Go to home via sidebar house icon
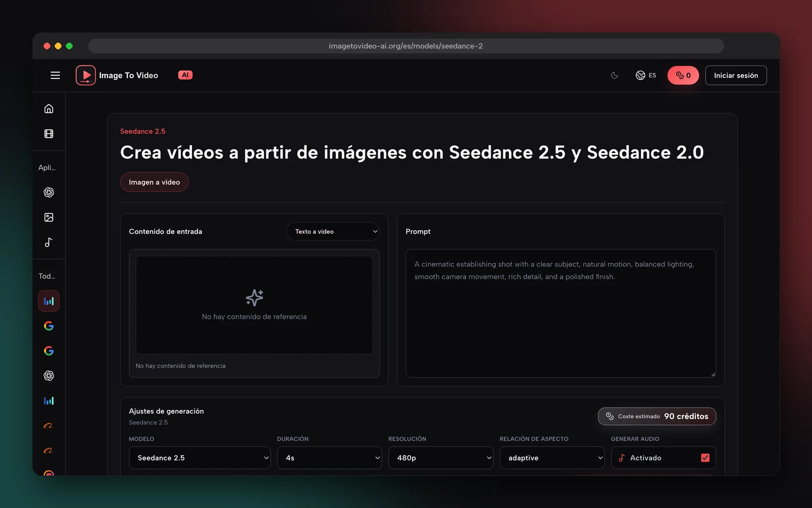 point(49,109)
